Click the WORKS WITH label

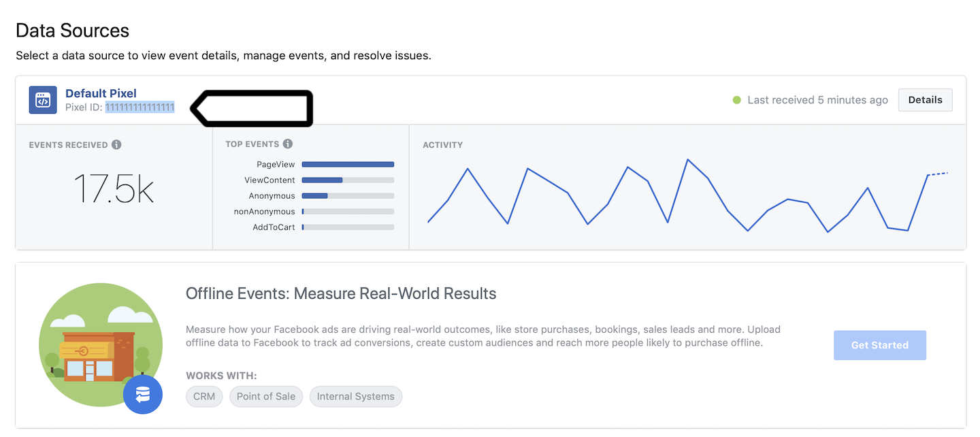pyautogui.click(x=221, y=376)
